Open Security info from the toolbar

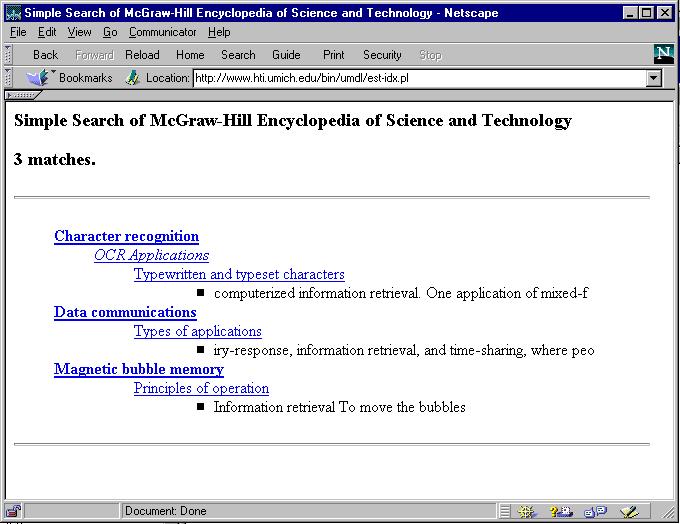[x=382, y=55]
